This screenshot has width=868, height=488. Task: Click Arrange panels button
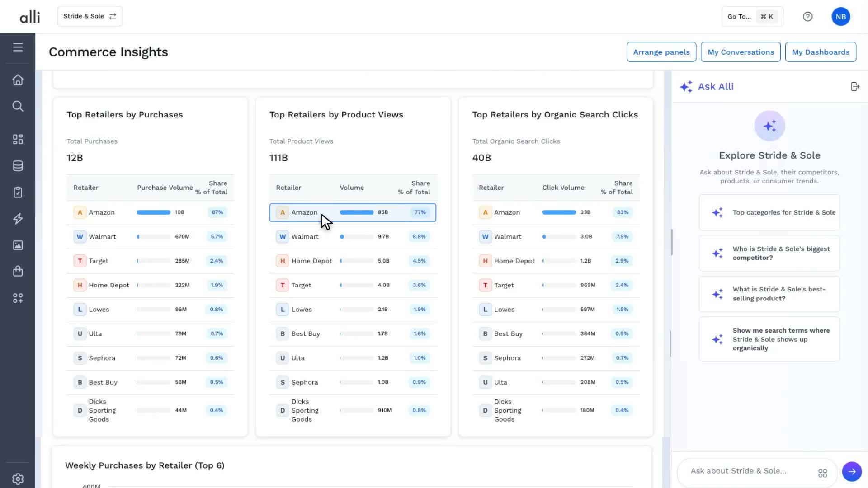click(x=661, y=52)
